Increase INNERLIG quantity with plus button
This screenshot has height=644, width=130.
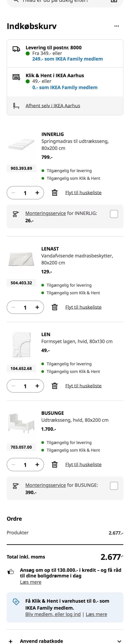37,193
